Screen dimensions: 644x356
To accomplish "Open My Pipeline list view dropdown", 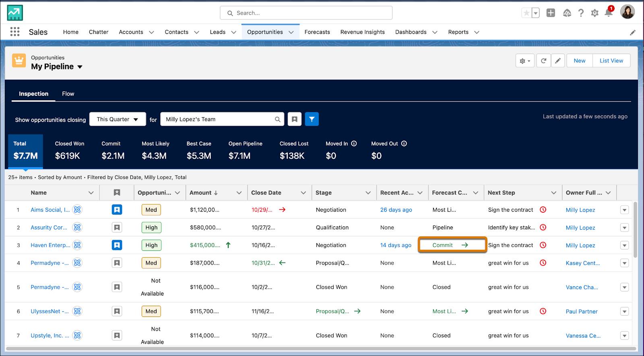I will [80, 67].
